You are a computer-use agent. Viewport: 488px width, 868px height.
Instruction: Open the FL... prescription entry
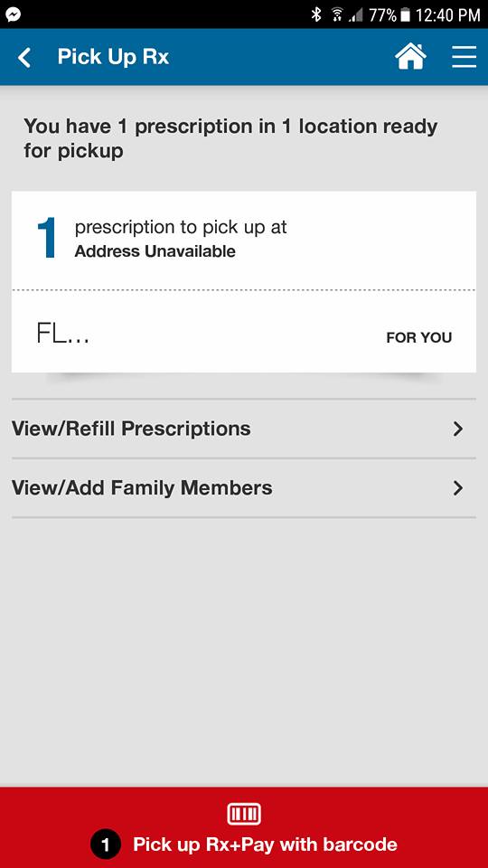click(x=243, y=332)
